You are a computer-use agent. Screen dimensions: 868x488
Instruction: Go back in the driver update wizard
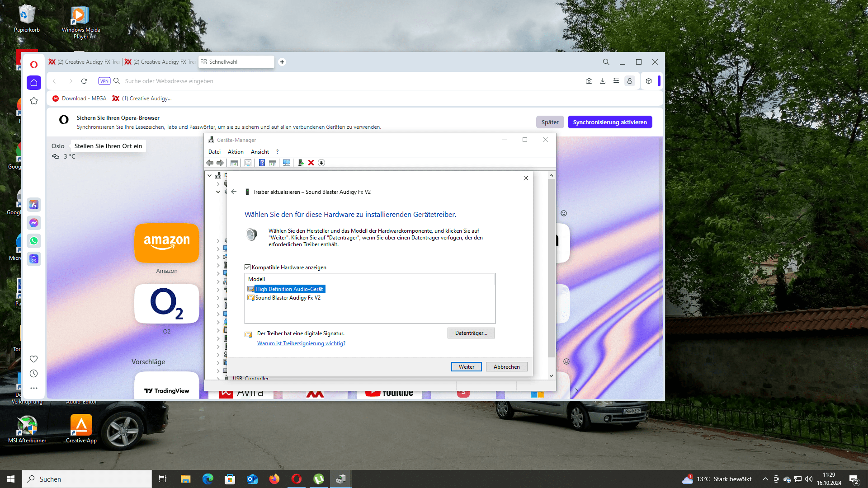(234, 192)
